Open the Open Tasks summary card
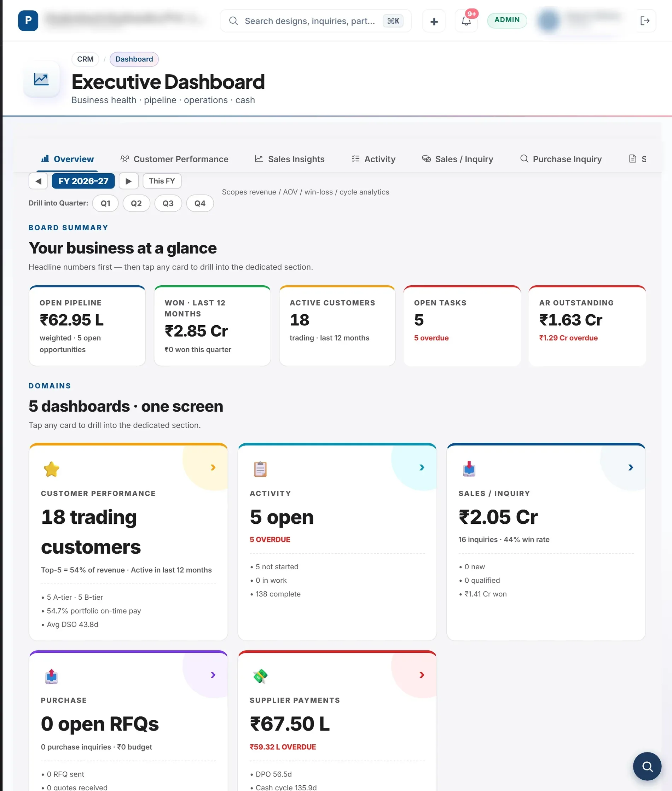This screenshot has height=791, width=672. pos(462,326)
